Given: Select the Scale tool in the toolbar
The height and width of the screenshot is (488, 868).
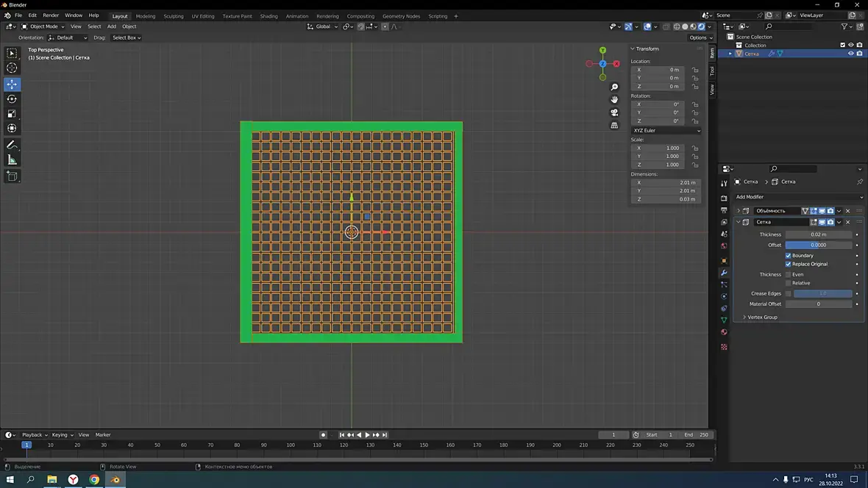Looking at the screenshot, I should (x=12, y=114).
